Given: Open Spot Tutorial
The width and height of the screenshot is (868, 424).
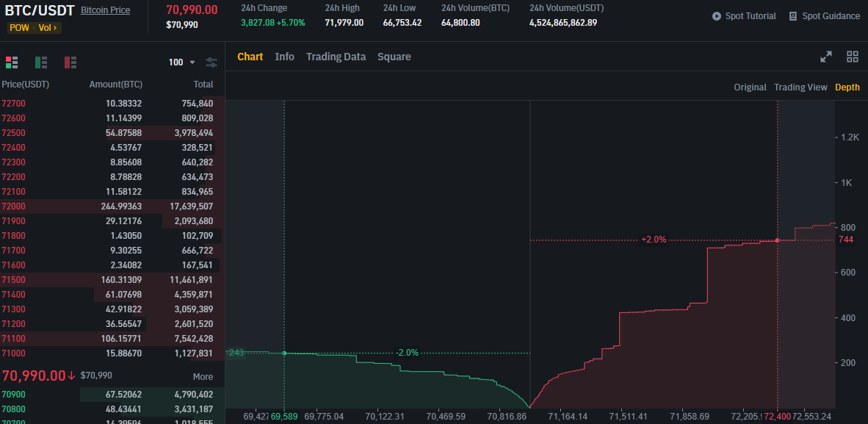Looking at the screenshot, I should coord(744,15).
